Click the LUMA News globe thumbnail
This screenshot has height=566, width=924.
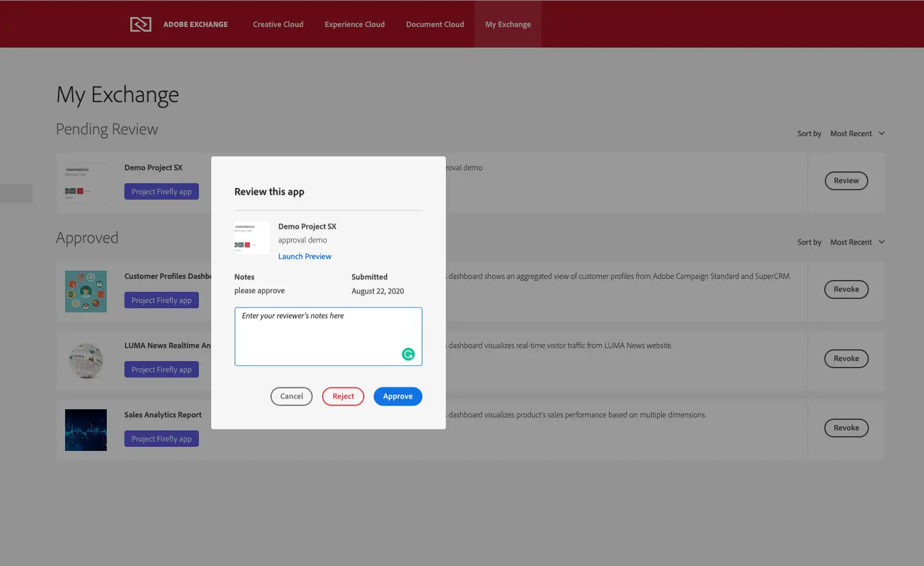point(86,361)
